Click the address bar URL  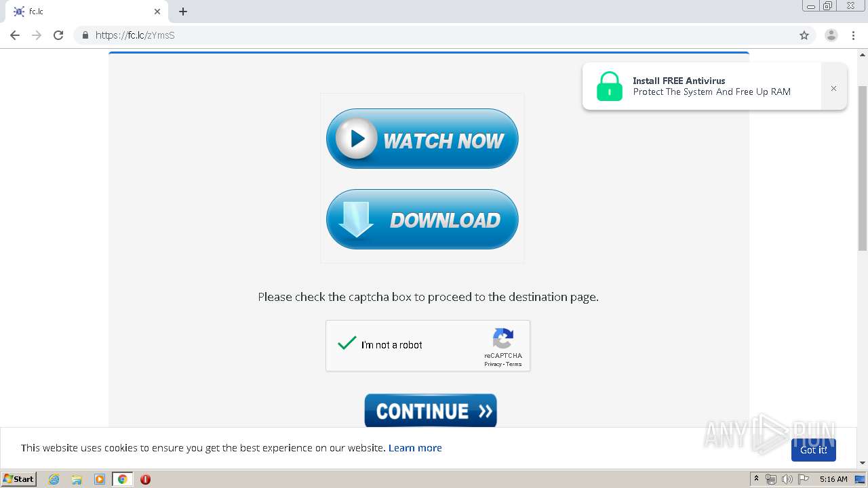pyautogui.click(x=135, y=35)
